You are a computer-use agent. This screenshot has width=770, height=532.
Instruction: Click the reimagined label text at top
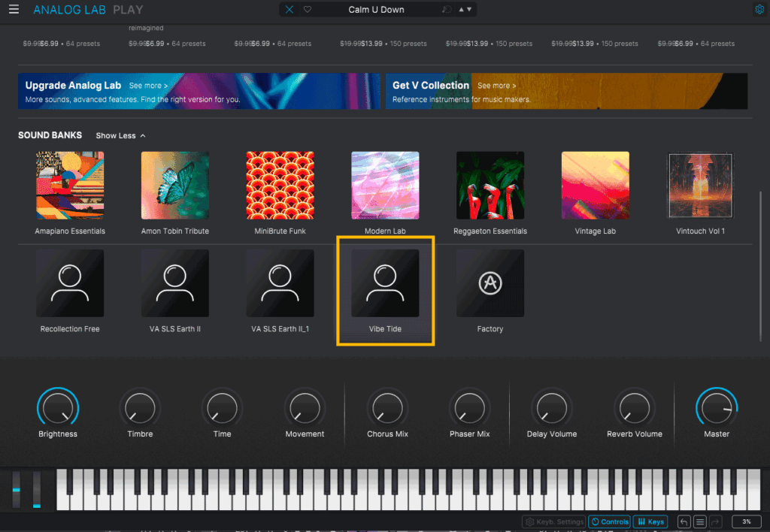pos(146,28)
